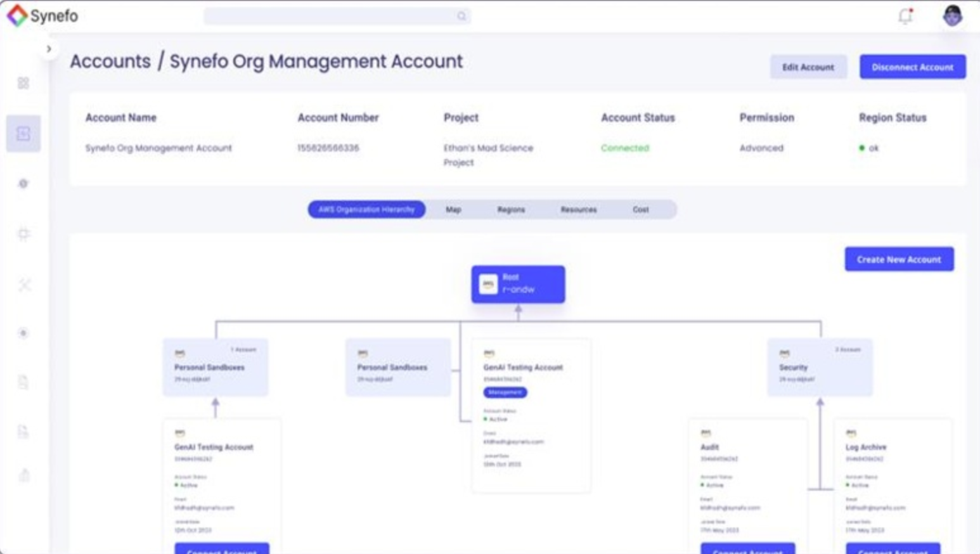Select the AWS Organization Hierarchy tab
Image resolution: width=980 pixels, height=554 pixels.
(366, 209)
